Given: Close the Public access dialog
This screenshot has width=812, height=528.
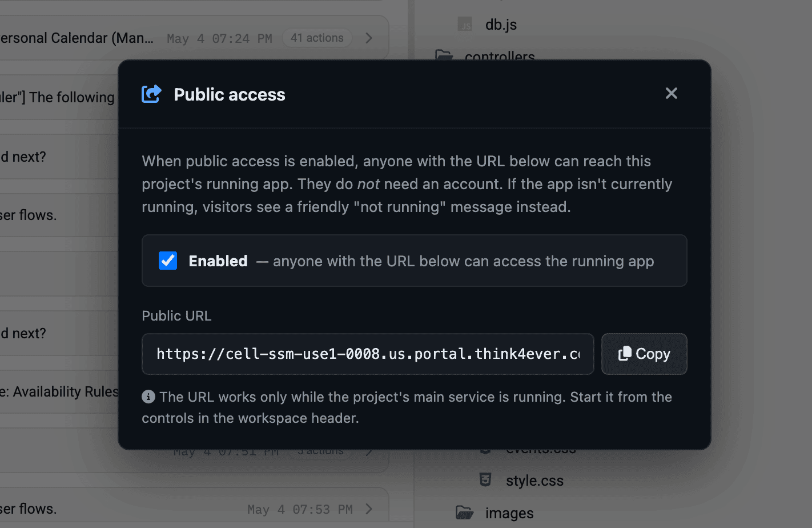Looking at the screenshot, I should pos(672,93).
